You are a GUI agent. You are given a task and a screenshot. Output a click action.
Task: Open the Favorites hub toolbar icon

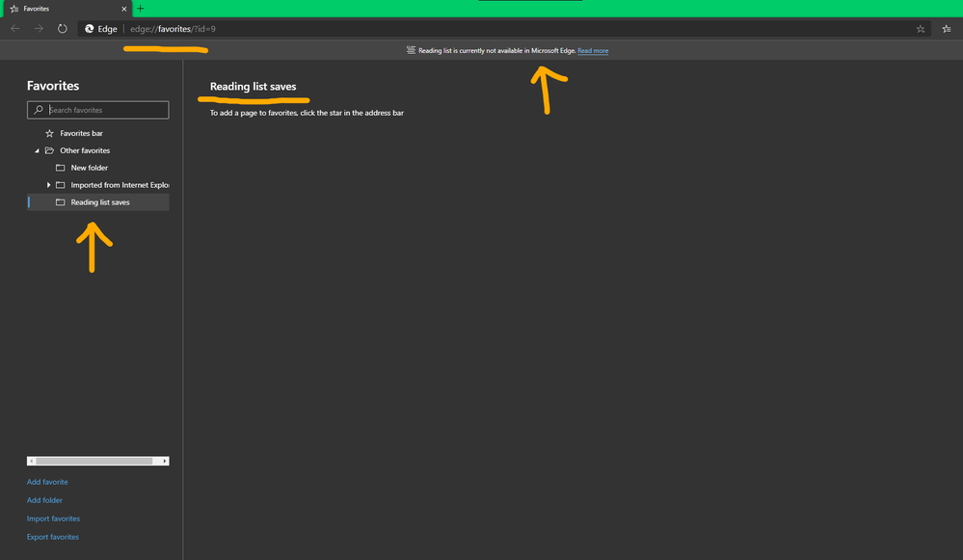pyautogui.click(x=947, y=29)
